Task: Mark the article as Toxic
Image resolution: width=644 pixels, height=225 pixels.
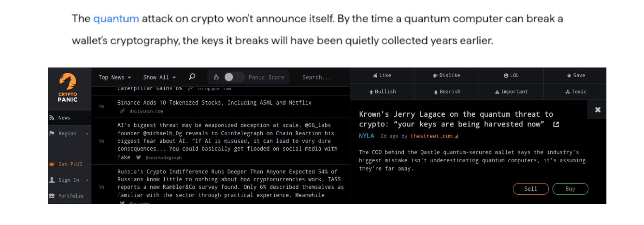Action: (575, 92)
